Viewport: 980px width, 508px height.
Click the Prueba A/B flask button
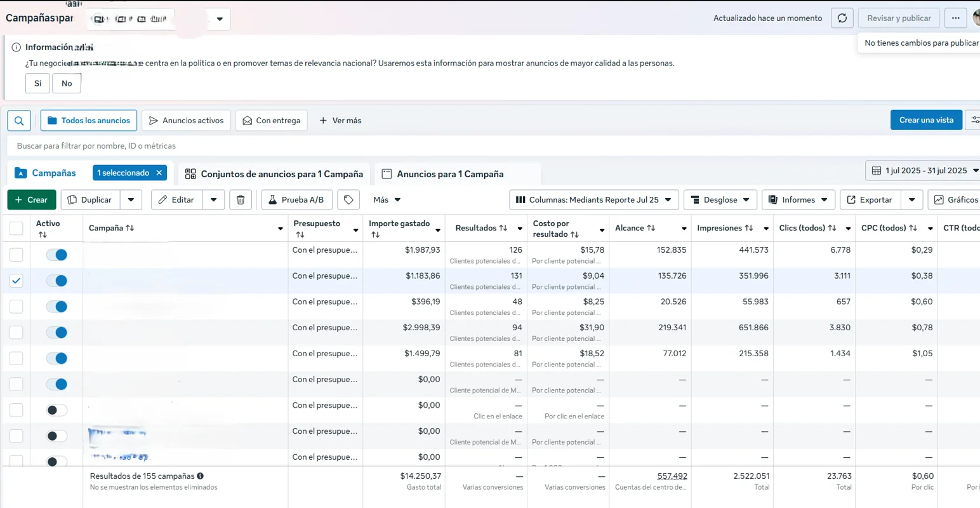tap(296, 200)
